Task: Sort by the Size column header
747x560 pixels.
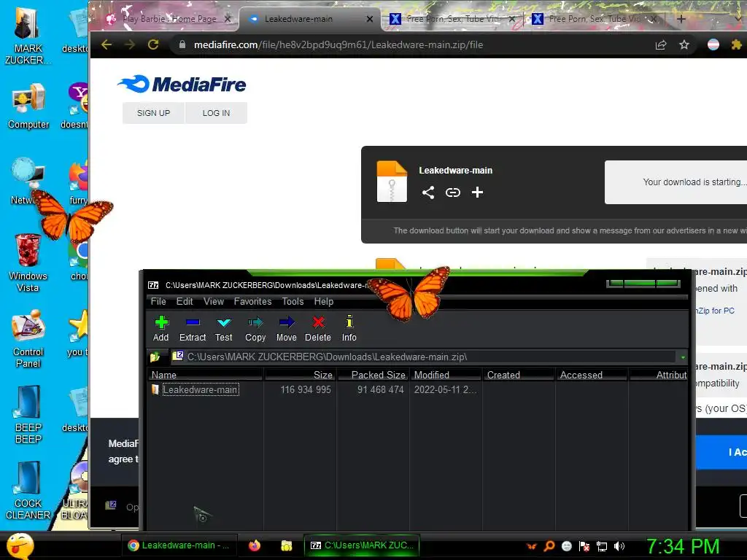Action: (300, 375)
